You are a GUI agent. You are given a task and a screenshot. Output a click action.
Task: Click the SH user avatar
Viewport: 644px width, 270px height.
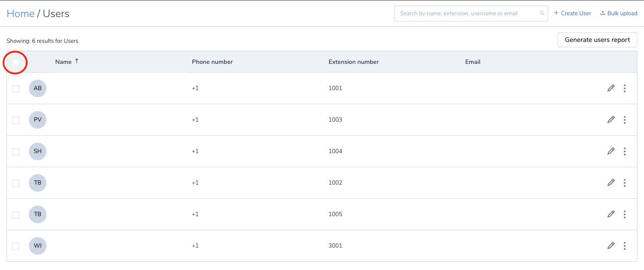click(x=38, y=151)
